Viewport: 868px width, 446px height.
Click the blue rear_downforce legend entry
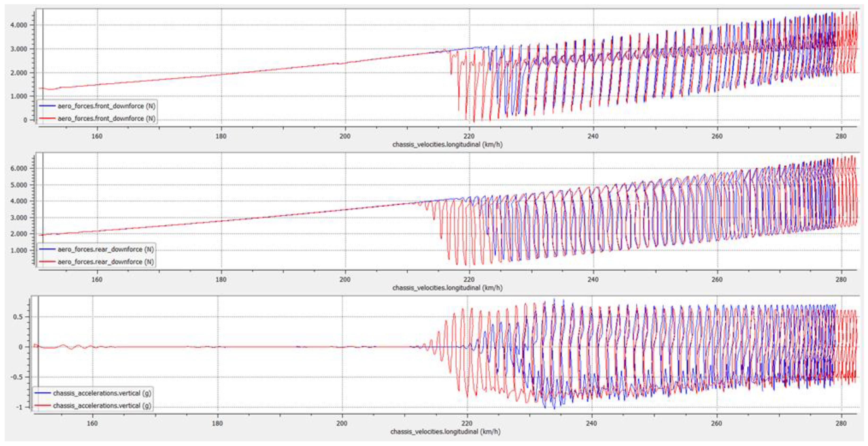106,249
